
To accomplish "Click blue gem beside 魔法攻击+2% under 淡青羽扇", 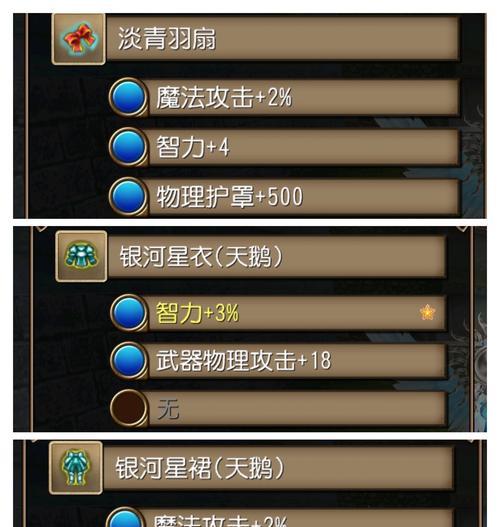I will (128, 97).
